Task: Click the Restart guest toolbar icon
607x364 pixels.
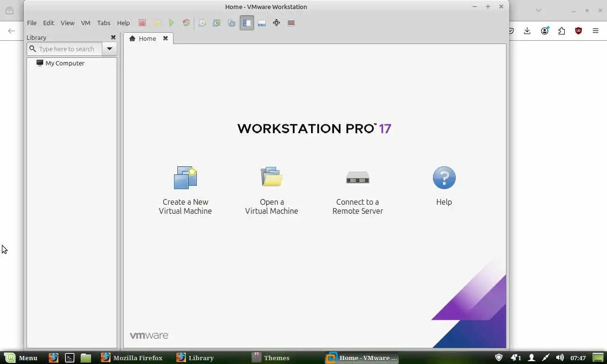Action: click(x=186, y=23)
